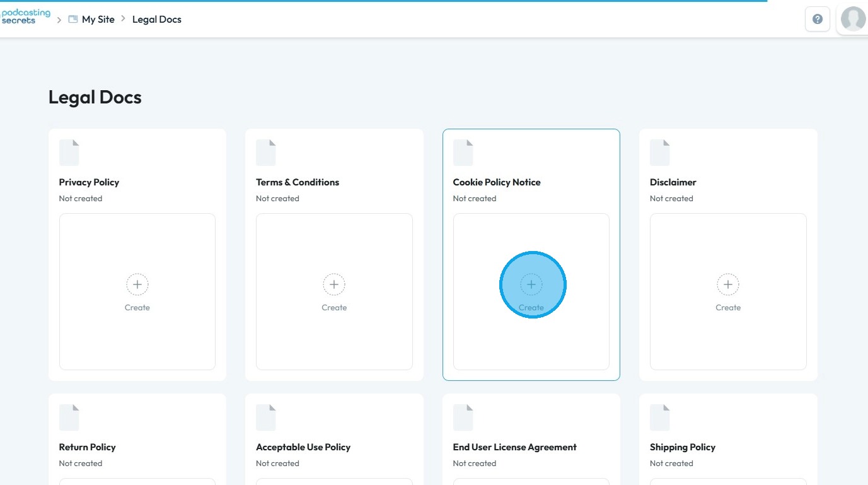Click the Terms & Conditions document icon
The image size is (868, 485).
point(266,153)
